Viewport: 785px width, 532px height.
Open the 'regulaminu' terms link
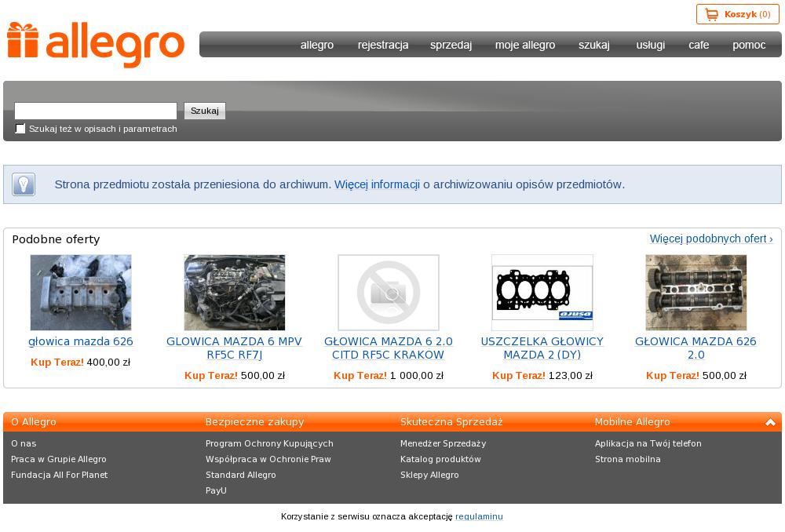[479, 516]
